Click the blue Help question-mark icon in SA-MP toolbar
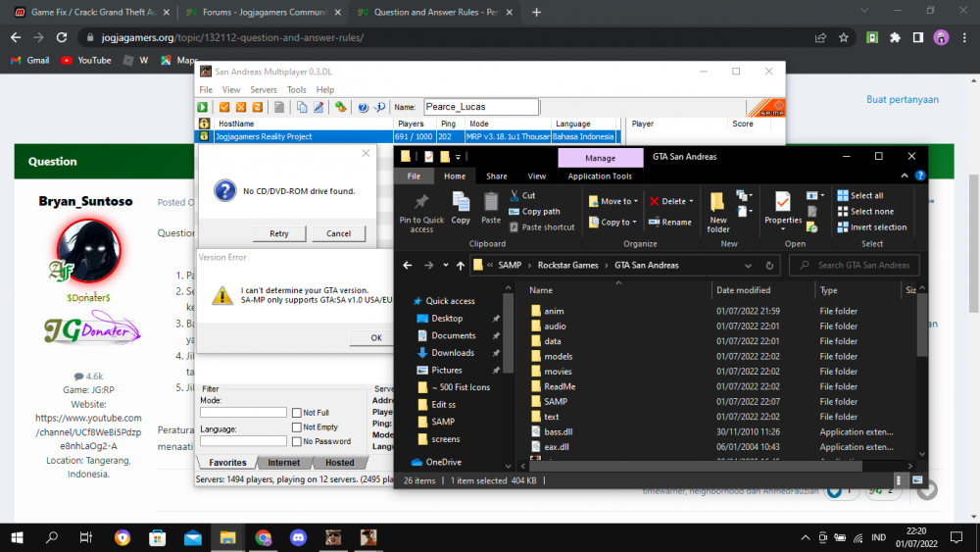 tap(364, 107)
